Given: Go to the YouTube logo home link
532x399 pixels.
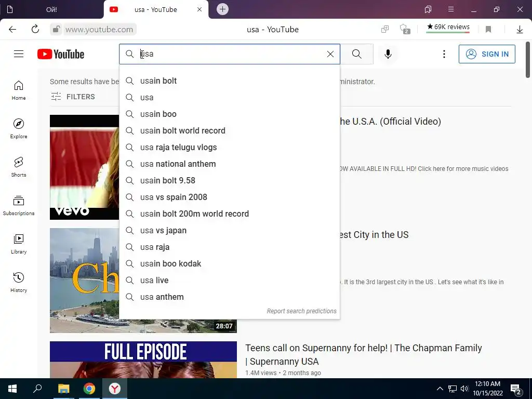Looking at the screenshot, I should tap(61, 54).
